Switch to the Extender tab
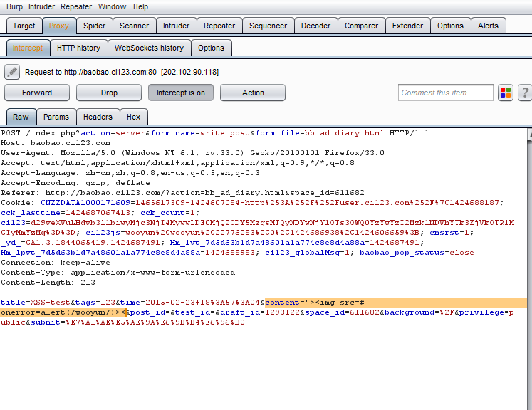This screenshot has width=532, height=410. pos(407,26)
